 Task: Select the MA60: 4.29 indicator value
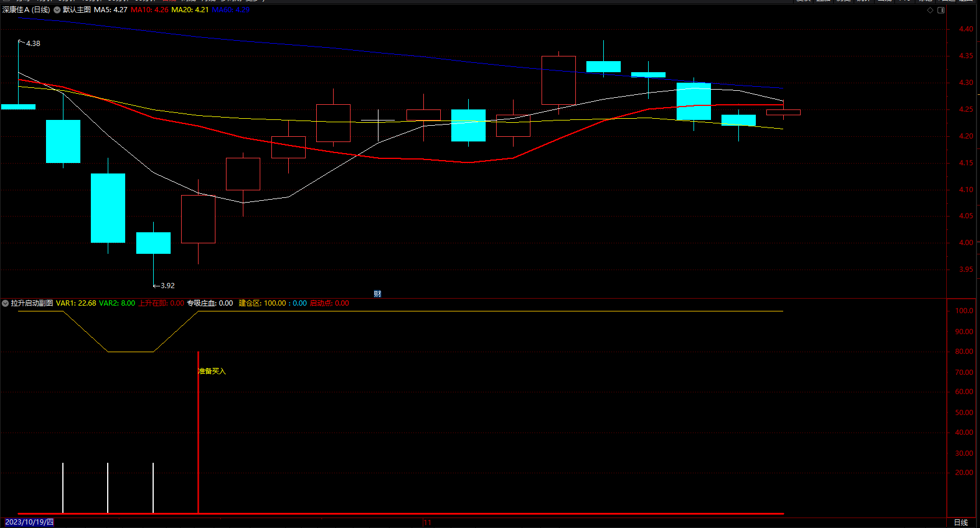tap(231, 10)
